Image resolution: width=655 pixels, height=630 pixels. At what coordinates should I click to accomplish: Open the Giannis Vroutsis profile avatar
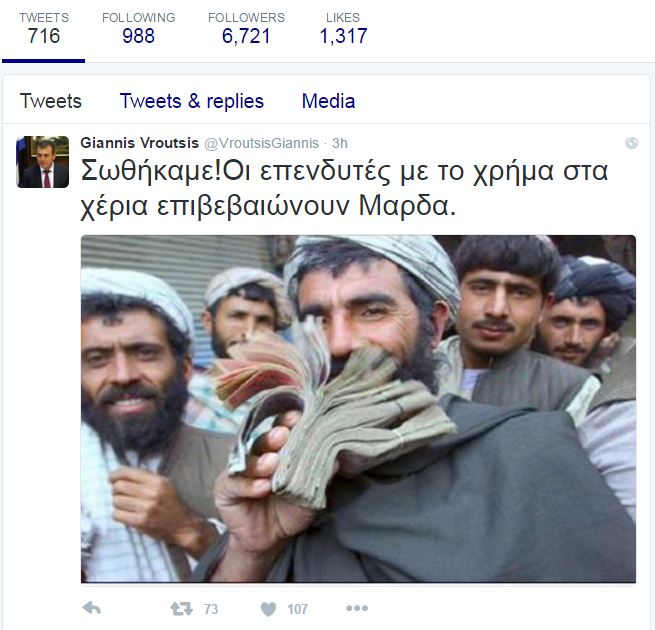pyautogui.click(x=43, y=162)
